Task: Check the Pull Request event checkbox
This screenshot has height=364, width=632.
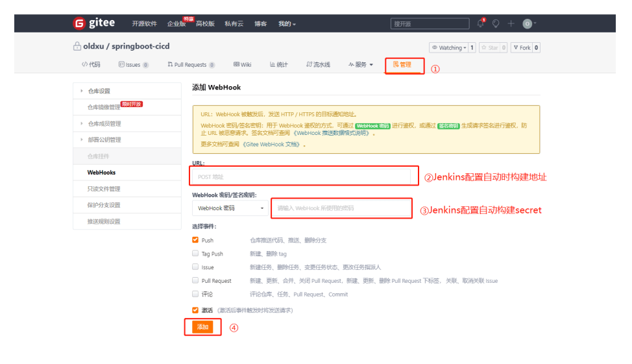Action: click(x=195, y=280)
